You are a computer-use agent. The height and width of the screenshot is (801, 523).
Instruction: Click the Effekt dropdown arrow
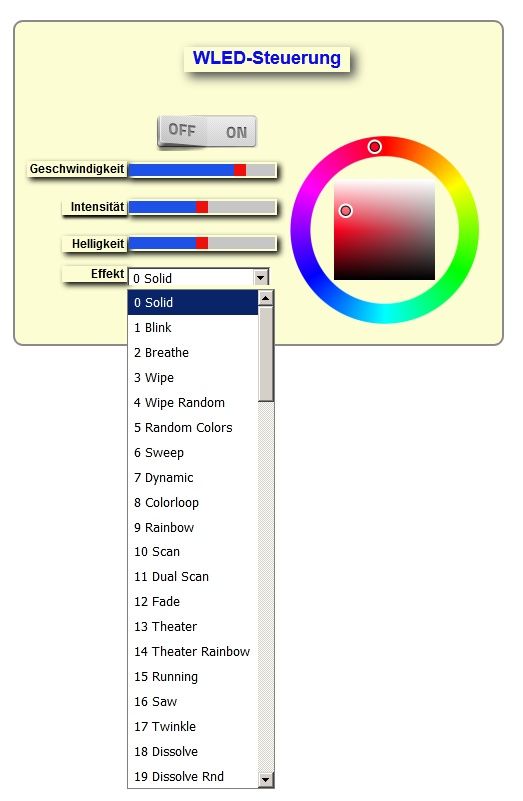[x=260, y=278]
